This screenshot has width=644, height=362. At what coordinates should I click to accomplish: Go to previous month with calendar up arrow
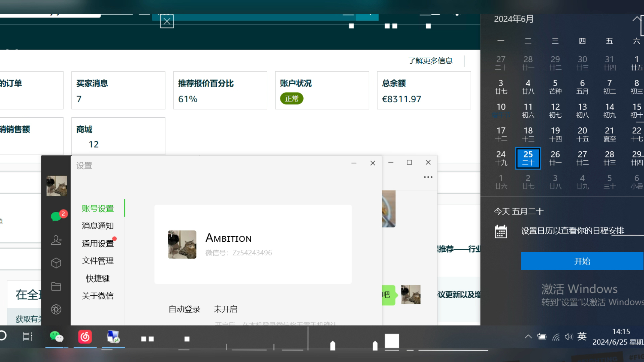pos(636,19)
